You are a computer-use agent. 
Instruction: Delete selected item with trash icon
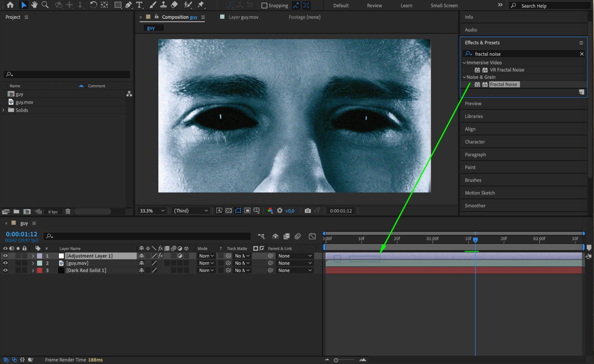click(x=68, y=211)
